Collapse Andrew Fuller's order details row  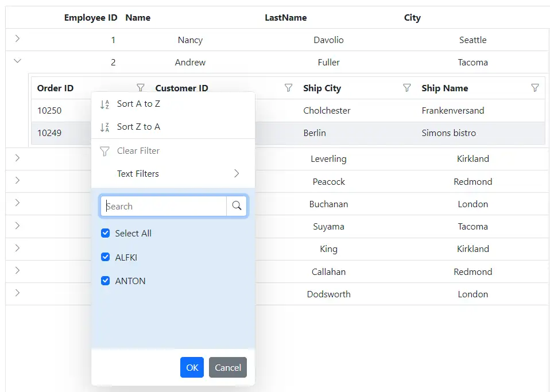(17, 61)
